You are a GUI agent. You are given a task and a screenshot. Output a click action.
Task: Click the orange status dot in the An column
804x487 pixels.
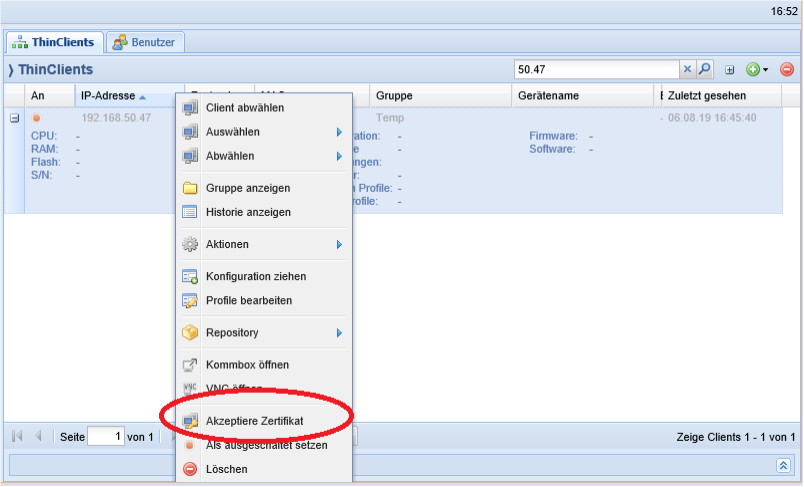[37, 118]
